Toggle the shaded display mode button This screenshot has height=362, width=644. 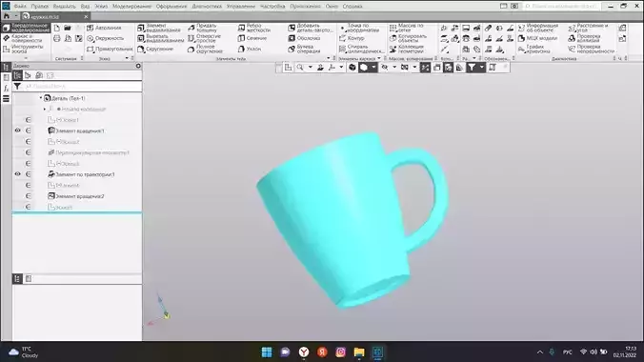pos(364,68)
